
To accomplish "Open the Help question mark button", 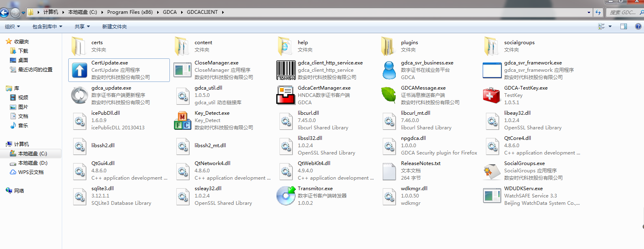I will coord(638,26).
